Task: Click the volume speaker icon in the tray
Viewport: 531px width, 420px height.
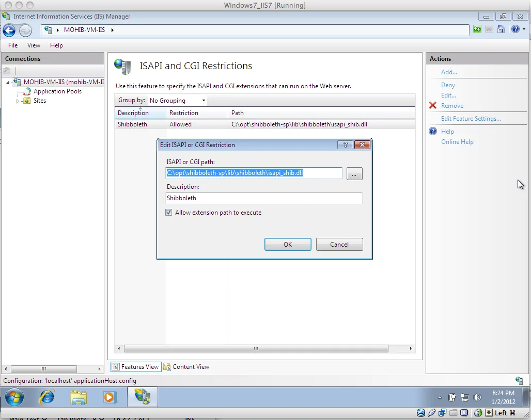Action: click(477, 397)
